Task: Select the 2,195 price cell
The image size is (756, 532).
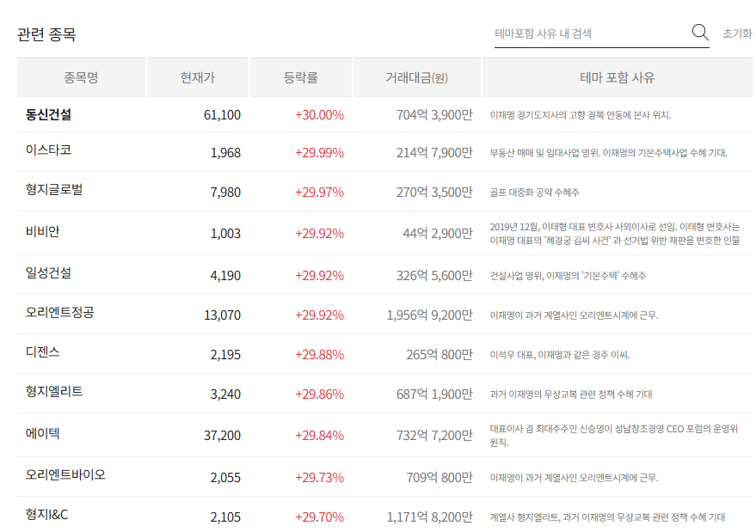Action: tap(225, 355)
